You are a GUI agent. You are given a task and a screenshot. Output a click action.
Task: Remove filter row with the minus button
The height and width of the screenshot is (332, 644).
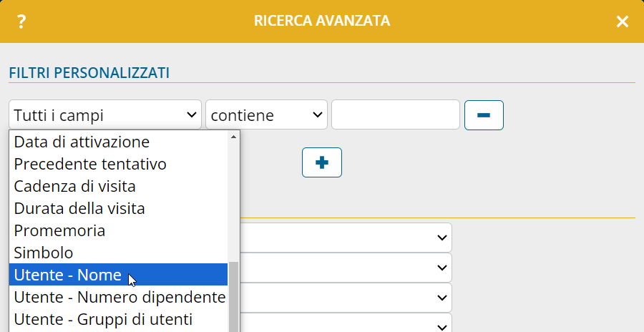click(x=484, y=115)
